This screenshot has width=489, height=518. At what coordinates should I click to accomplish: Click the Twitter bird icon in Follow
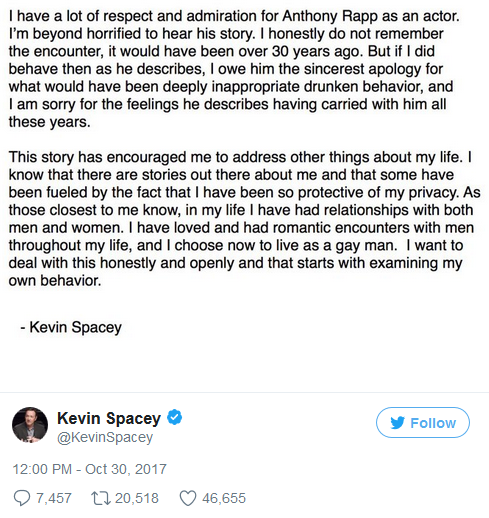(x=398, y=423)
